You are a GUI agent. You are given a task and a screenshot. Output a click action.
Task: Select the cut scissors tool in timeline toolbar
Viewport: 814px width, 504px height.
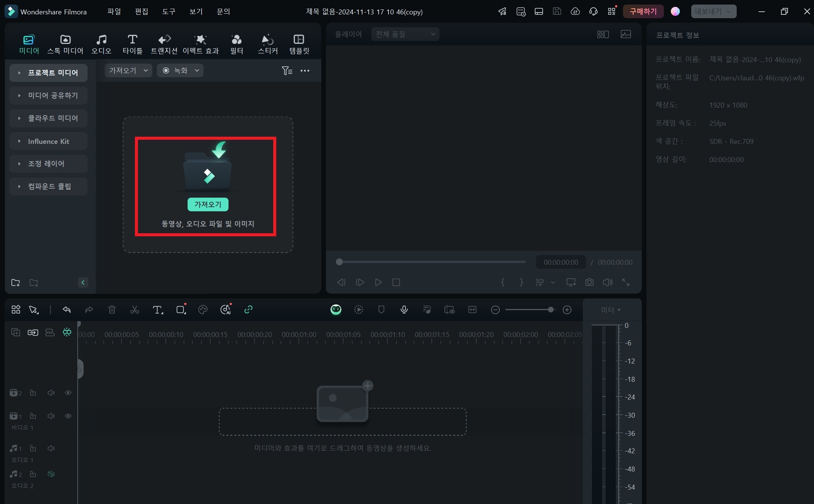[x=135, y=310]
